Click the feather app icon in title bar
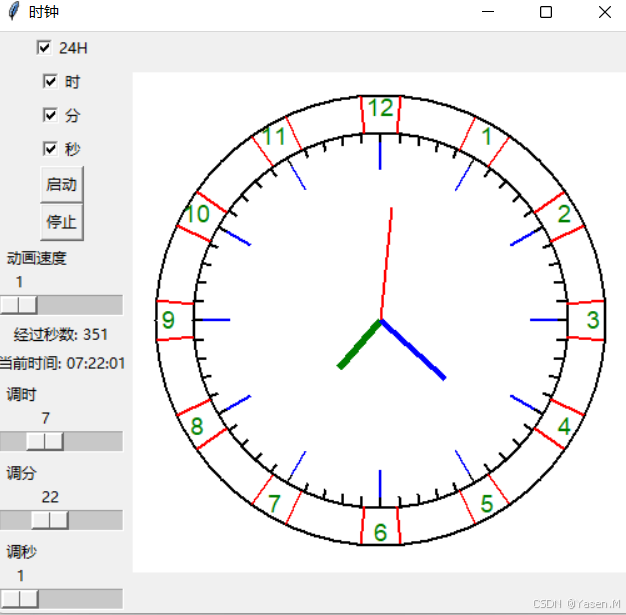 (13, 11)
